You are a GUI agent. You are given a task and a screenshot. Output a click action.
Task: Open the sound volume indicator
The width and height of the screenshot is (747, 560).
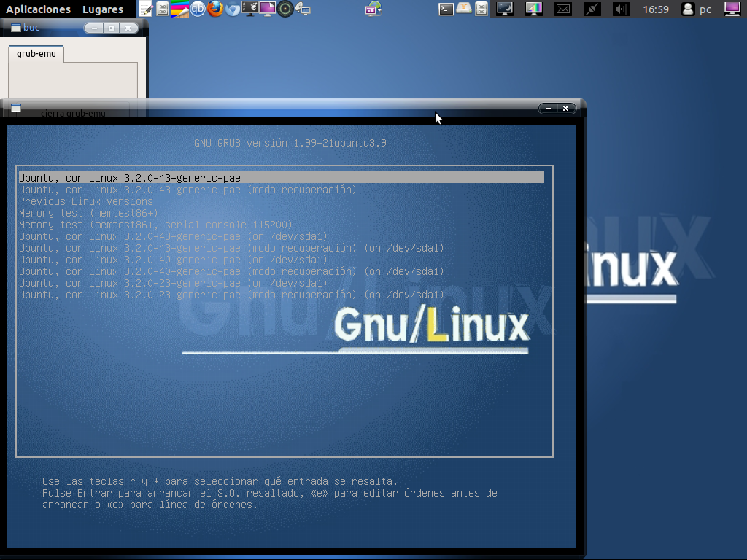621,9
